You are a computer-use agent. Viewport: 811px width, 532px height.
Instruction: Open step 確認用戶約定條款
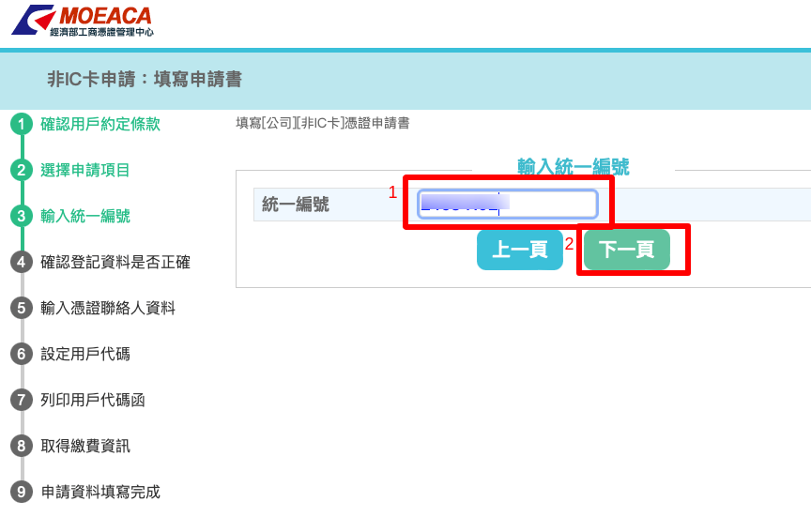(100, 124)
